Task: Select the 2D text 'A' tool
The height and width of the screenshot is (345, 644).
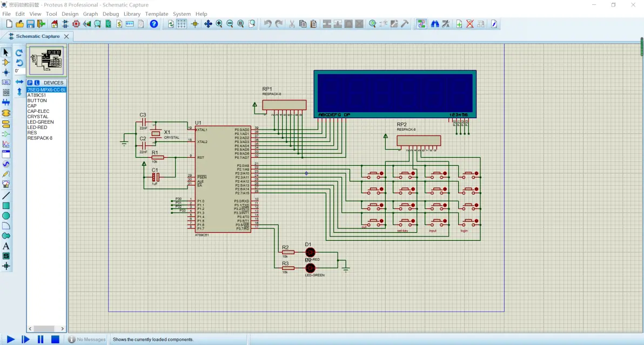Action: click(6, 246)
